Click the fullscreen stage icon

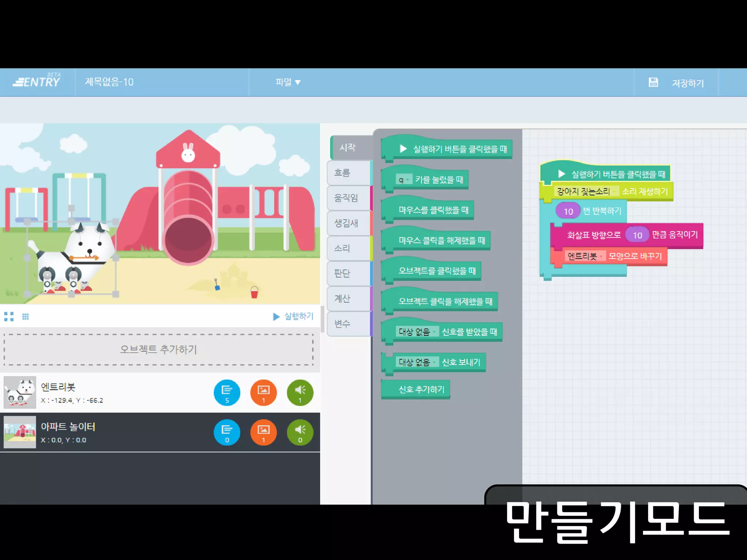(9, 316)
